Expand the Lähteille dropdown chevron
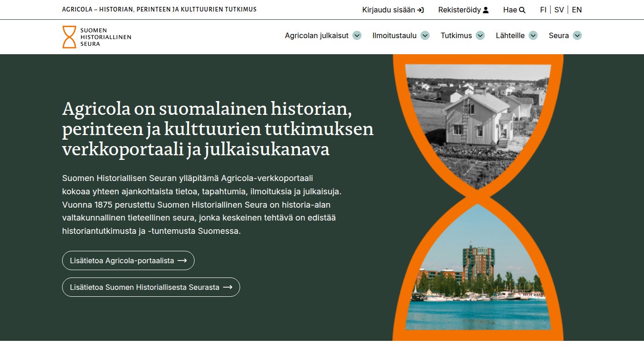The height and width of the screenshot is (362, 644). [533, 35]
